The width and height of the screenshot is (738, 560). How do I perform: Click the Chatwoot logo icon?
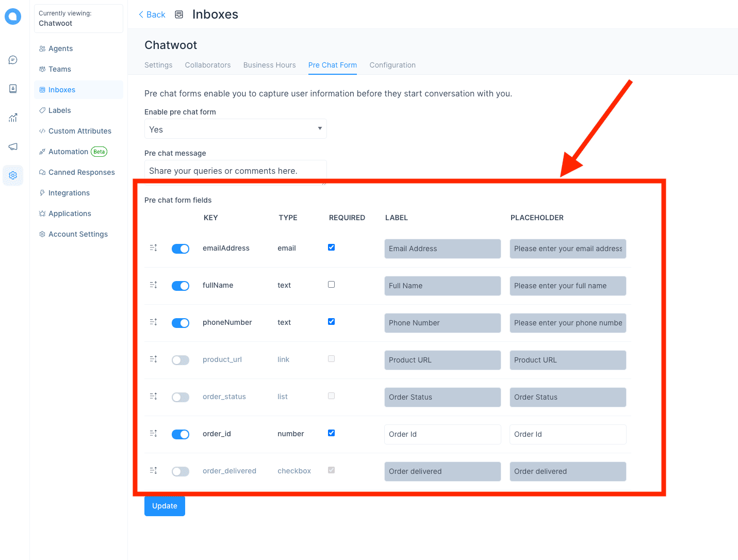[x=13, y=17]
